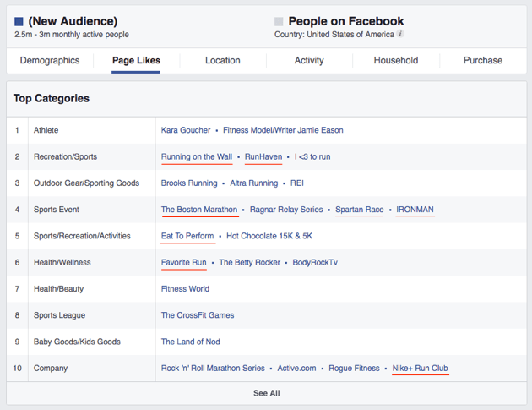Switch to the Purchase tab
532x410 pixels.
point(483,61)
